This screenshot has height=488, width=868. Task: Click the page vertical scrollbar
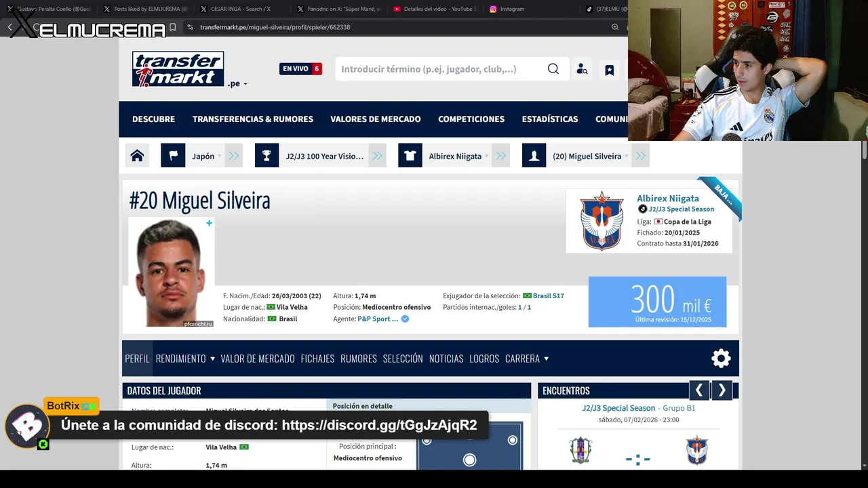coord(864,149)
